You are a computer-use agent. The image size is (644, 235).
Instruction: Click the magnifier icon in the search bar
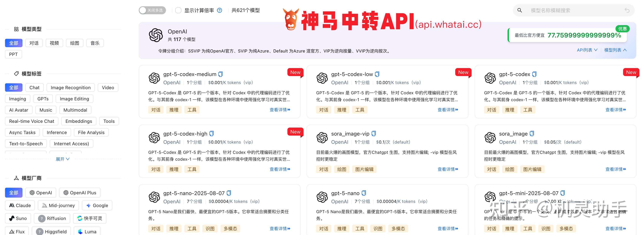[x=520, y=10]
